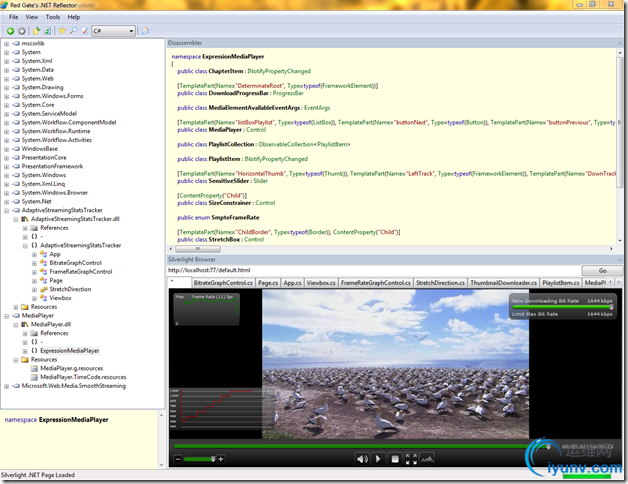Open the File menu
The height and width of the screenshot is (484, 628).
(14, 17)
